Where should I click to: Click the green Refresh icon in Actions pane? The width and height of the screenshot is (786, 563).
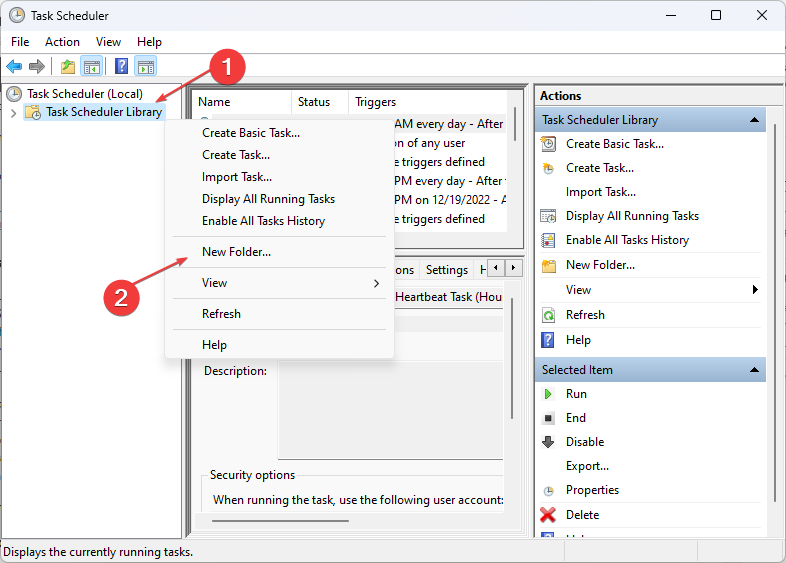click(x=548, y=315)
